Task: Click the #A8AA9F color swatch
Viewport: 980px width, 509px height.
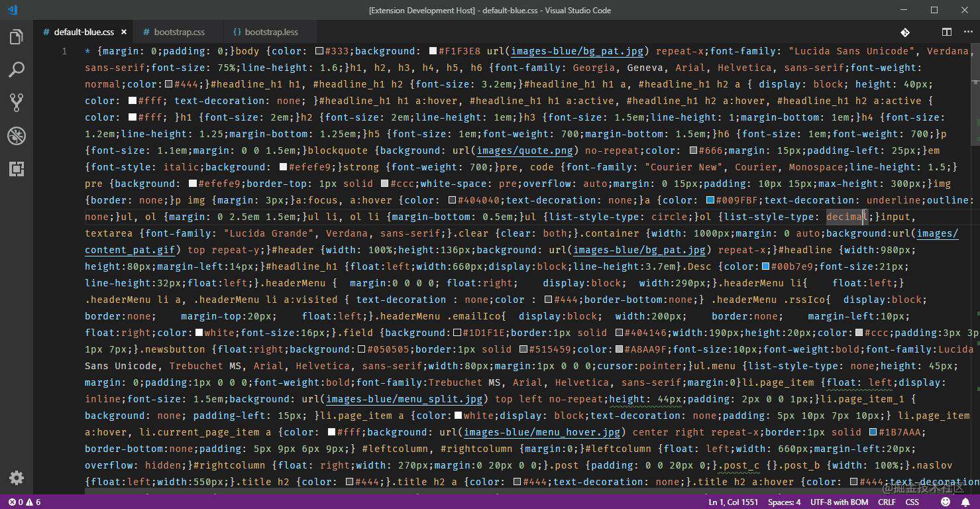Action: (620, 349)
